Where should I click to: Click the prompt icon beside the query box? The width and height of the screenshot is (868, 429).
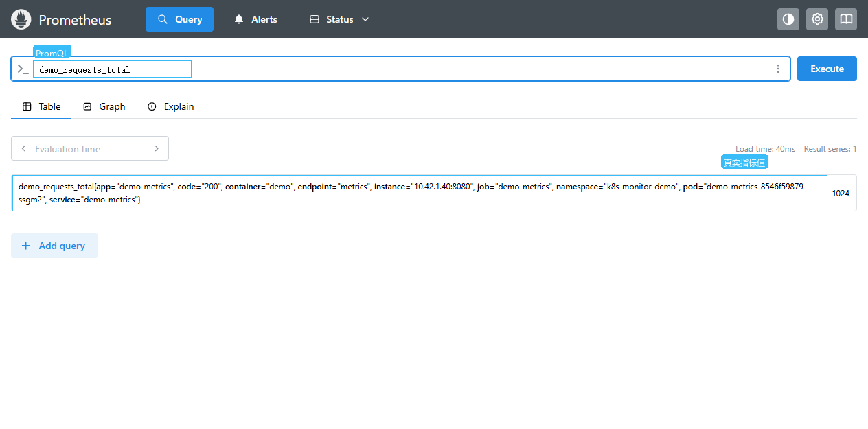[23, 69]
